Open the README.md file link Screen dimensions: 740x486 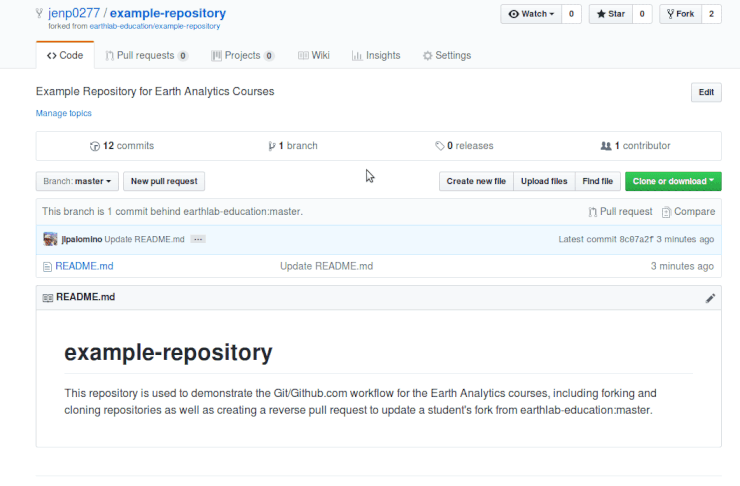point(84,266)
